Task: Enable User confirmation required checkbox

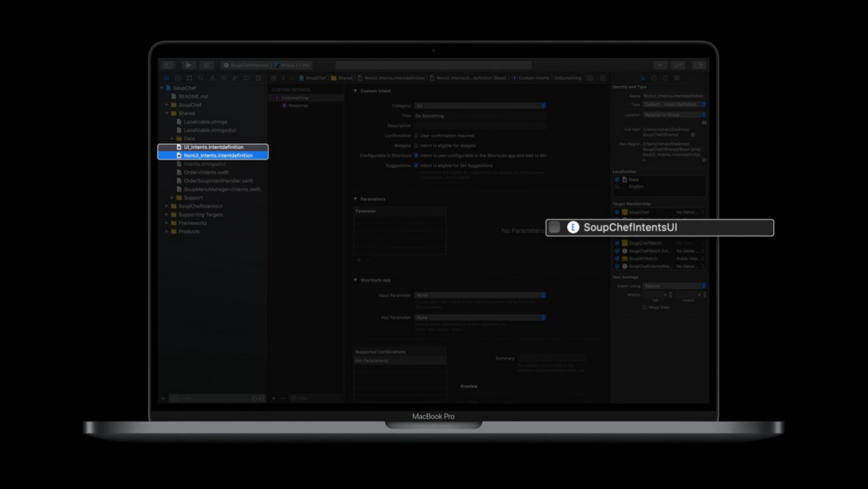Action: 416,136
